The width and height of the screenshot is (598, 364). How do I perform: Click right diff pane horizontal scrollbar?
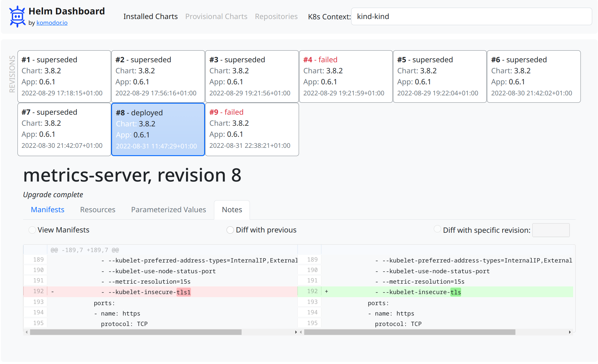click(409, 332)
